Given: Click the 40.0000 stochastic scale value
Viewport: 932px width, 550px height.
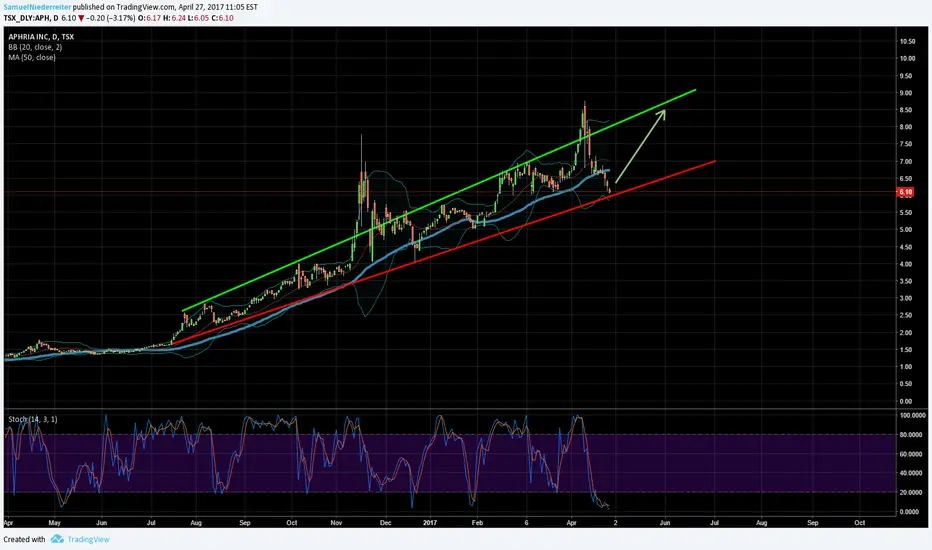Looking at the screenshot, I should 912,473.
